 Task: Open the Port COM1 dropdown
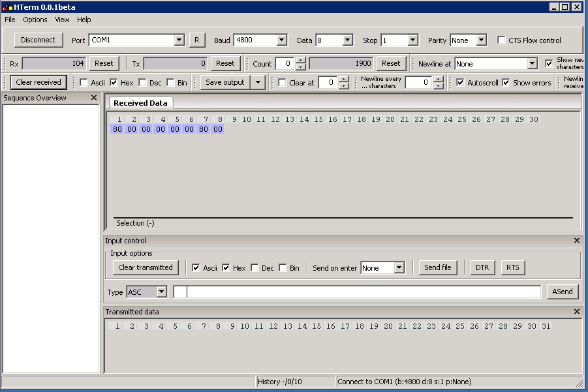179,40
